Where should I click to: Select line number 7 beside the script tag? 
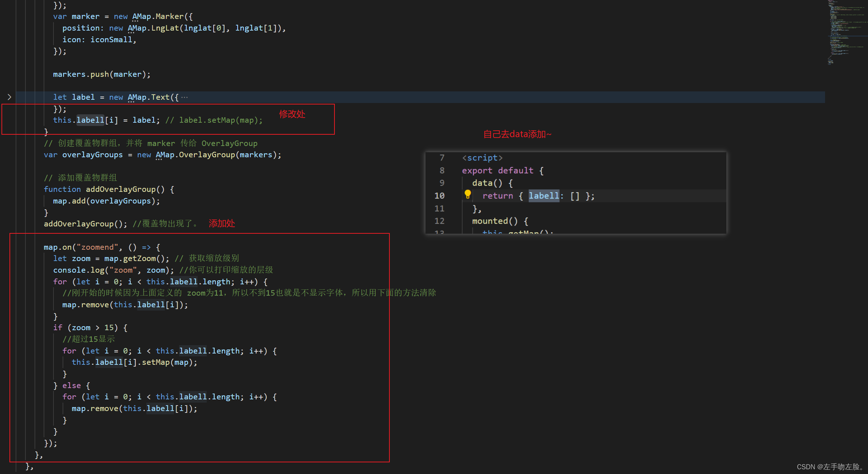pos(442,158)
